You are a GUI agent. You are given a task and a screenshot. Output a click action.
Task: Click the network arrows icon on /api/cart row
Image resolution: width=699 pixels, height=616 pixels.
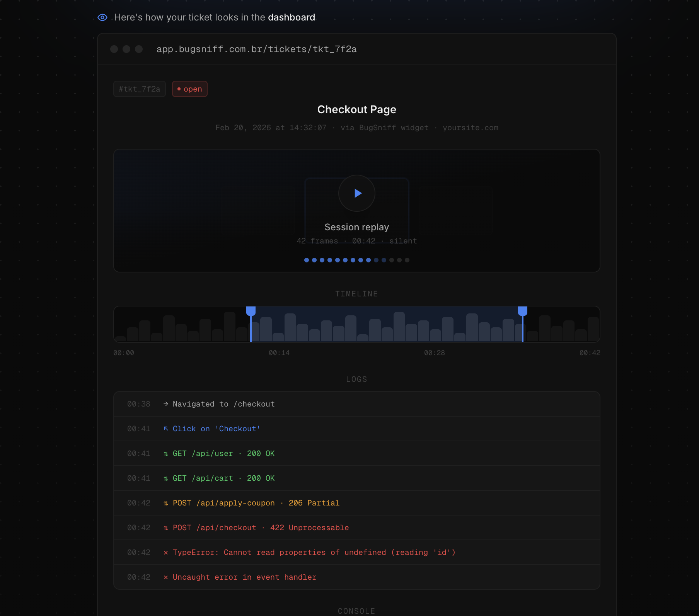click(x=166, y=478)
